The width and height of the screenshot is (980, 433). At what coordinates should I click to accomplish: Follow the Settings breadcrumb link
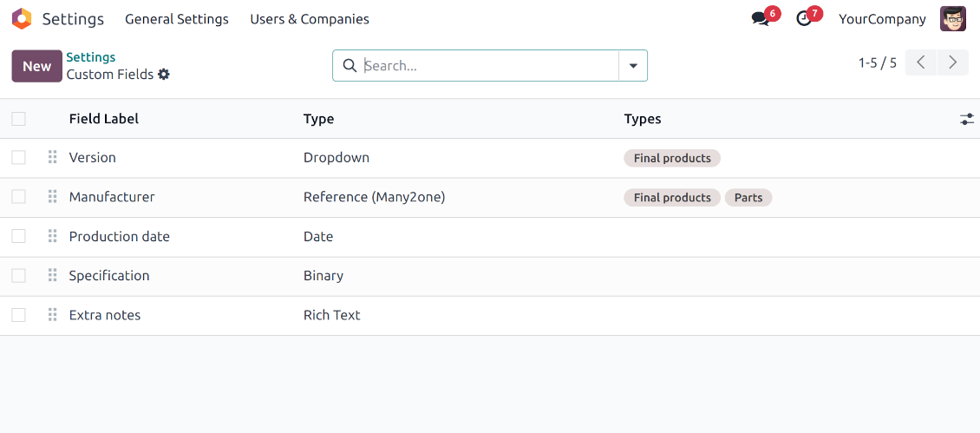click(90, 57)
